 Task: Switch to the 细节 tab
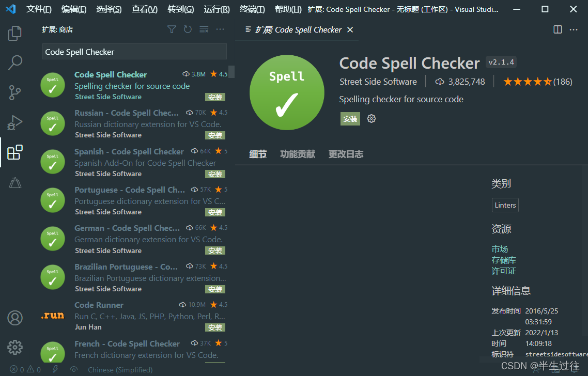tap(258, 154)
